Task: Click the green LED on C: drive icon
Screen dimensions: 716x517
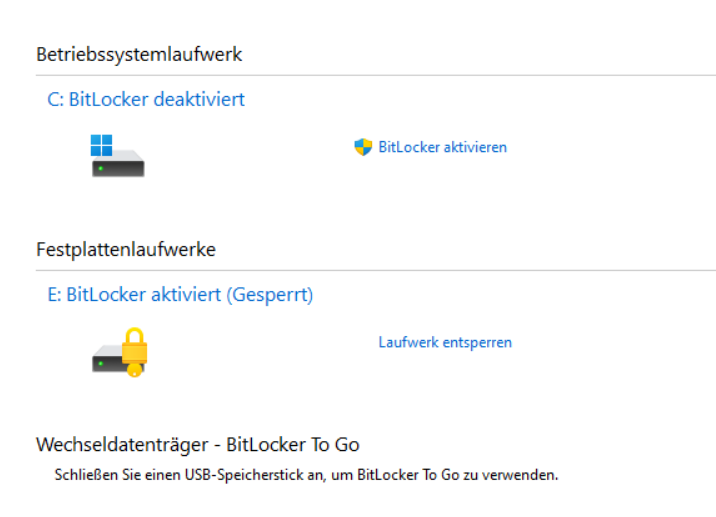Action: (100, 168)
